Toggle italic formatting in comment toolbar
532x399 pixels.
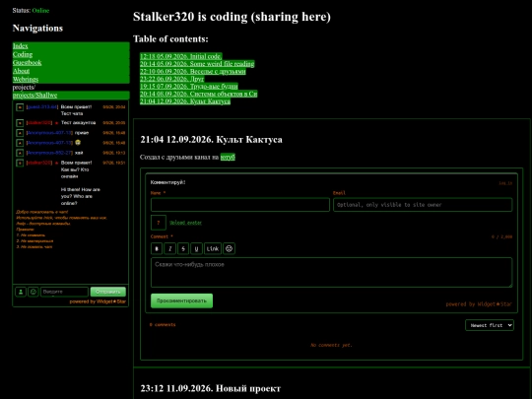(170, 248)
